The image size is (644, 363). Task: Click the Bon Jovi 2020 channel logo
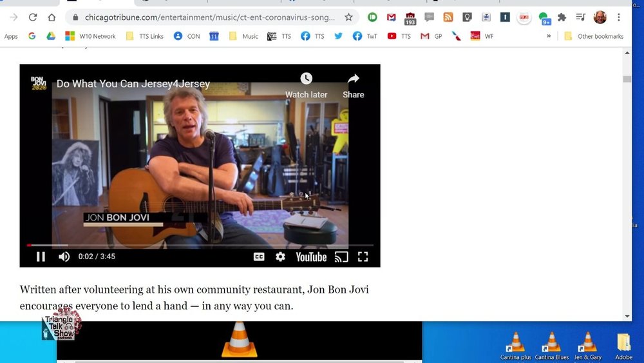[x=39, y=83]
